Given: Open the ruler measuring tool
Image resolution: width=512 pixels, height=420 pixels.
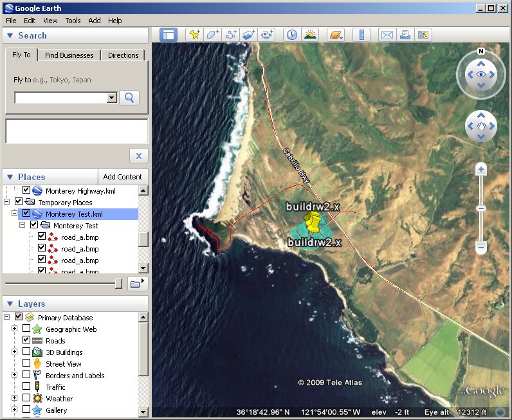Looking at the screenshot, I should tap(361, 35).
